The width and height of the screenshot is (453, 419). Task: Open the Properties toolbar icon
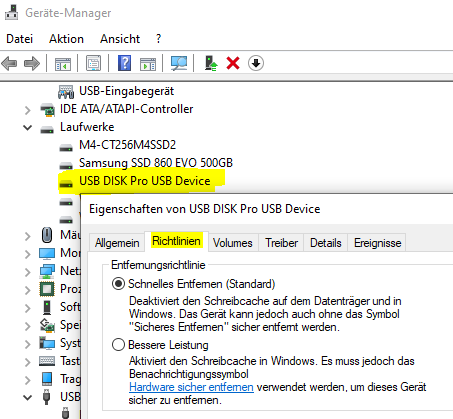(x=93, y=63)
